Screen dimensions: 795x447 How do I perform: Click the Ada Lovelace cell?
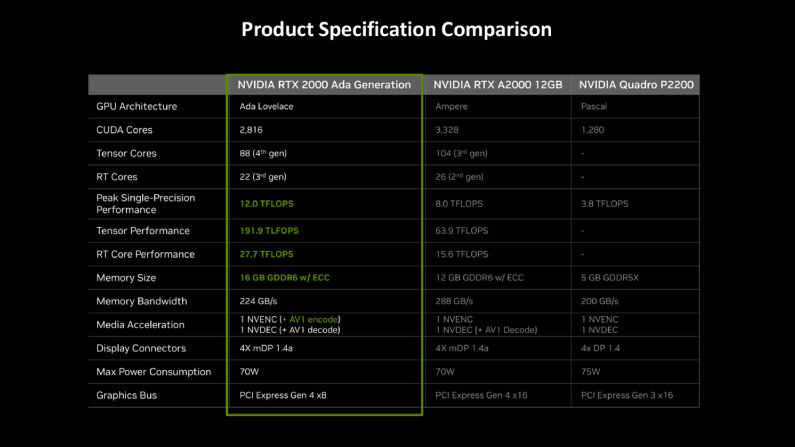266,106
